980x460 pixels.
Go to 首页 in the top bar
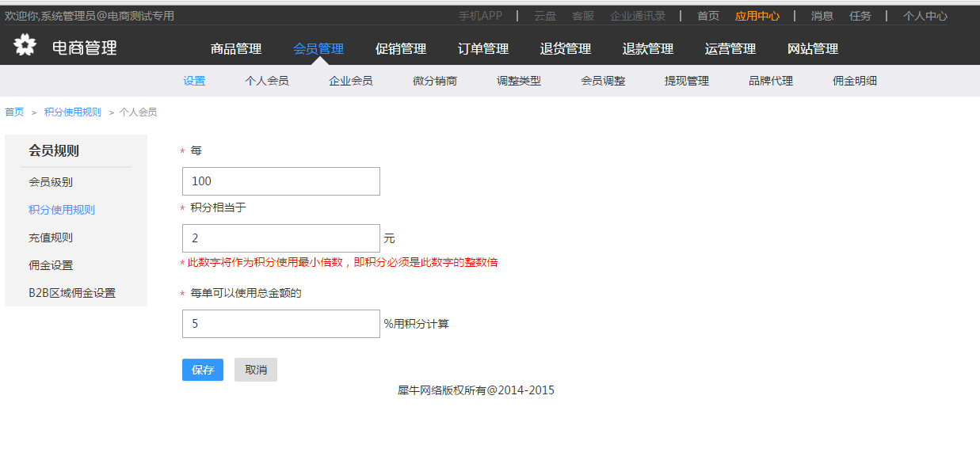pos(708,16)
